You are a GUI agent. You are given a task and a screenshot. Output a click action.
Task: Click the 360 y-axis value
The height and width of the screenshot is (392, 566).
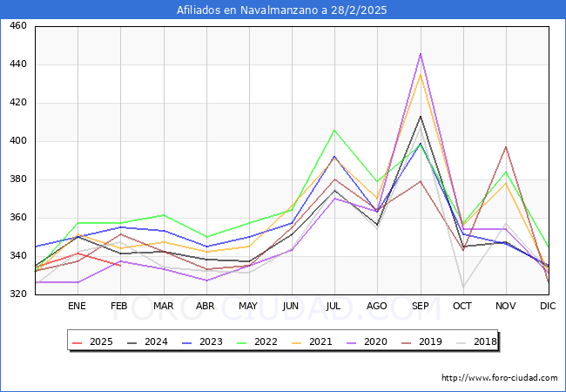tap(18, 217)
